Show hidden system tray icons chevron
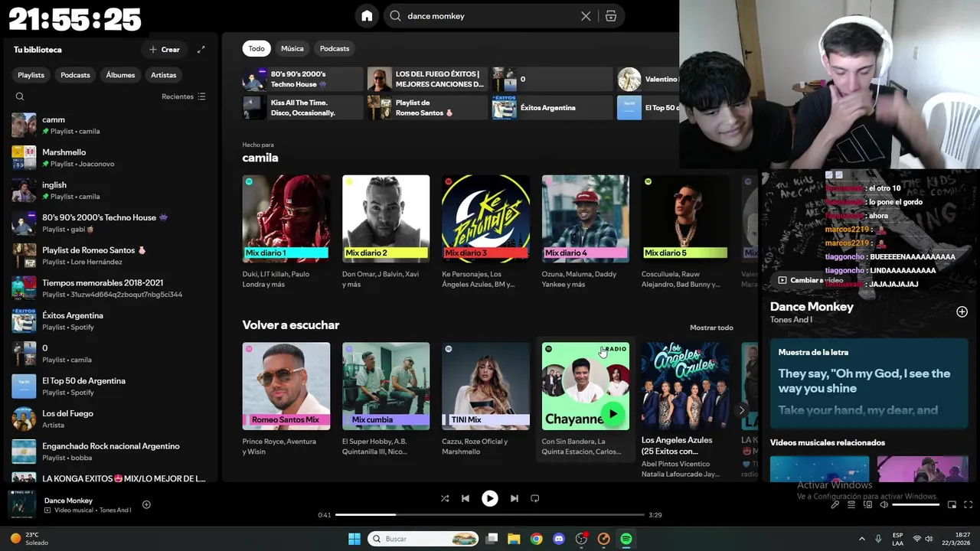Image resolution: width=980 pixels, height=551 pixels. 861,539
